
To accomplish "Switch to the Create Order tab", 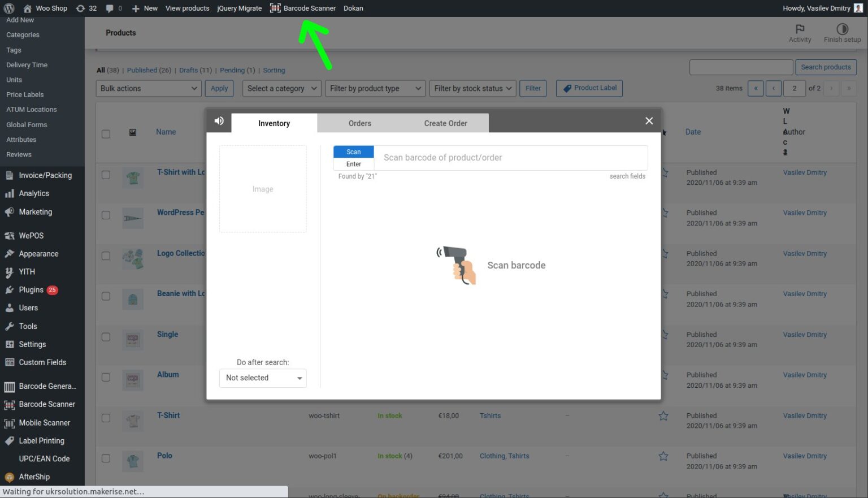I will 445,123.
